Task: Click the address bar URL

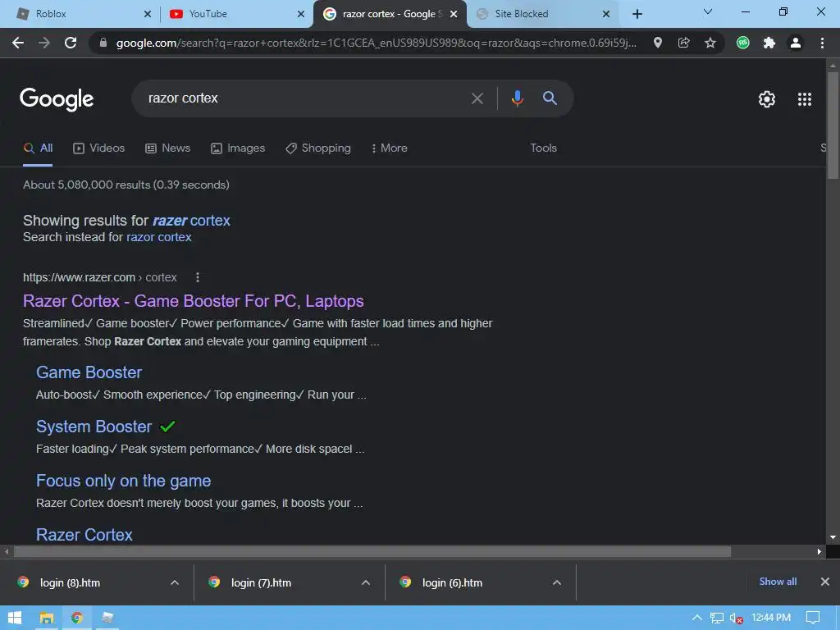Action: click(375, 43)
